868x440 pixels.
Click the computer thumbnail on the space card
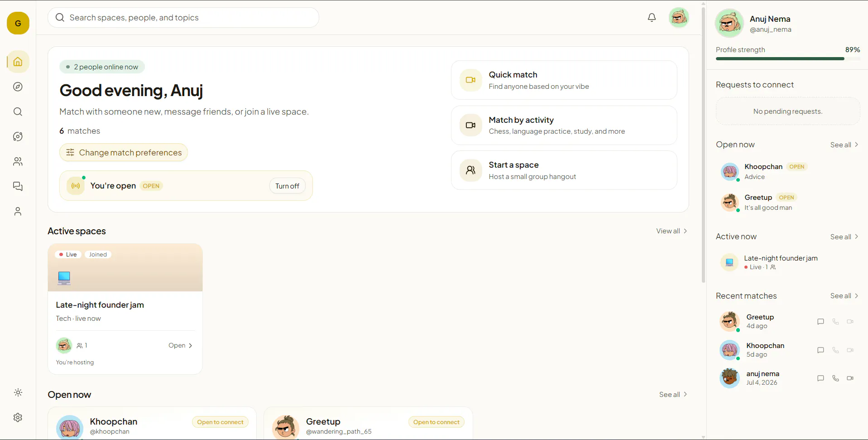point(64,277)
